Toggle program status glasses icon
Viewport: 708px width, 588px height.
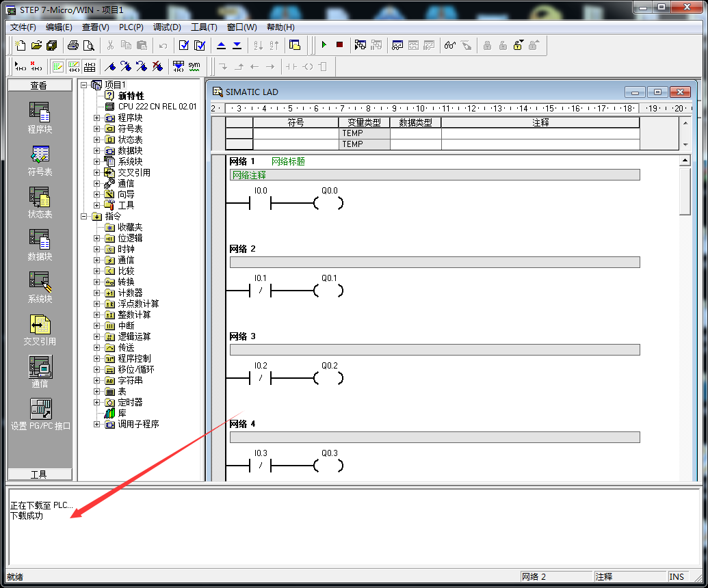pyautogui.click(x=449, y=45)
